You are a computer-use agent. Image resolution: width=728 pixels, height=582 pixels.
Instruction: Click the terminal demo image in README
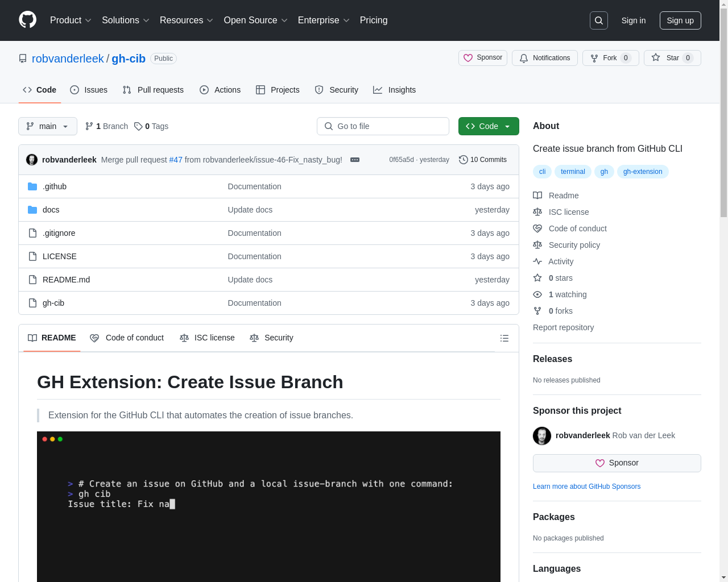pos(268,506)
